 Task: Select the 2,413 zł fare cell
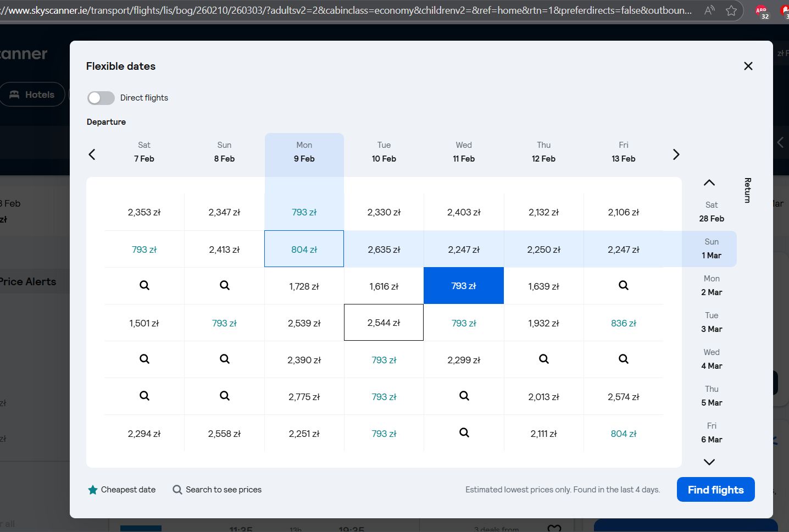point(225,250)
